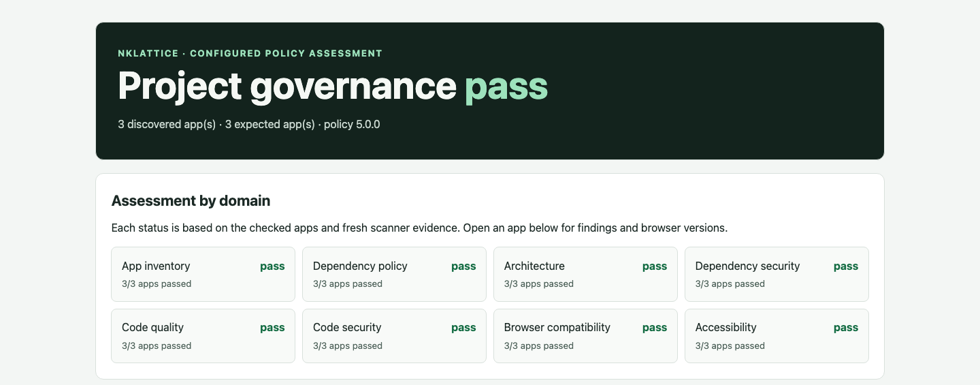Click the pass status of Code quality
Image resolution: width=980 pixels, height=385 pixels.
click(x=272, y=328)
